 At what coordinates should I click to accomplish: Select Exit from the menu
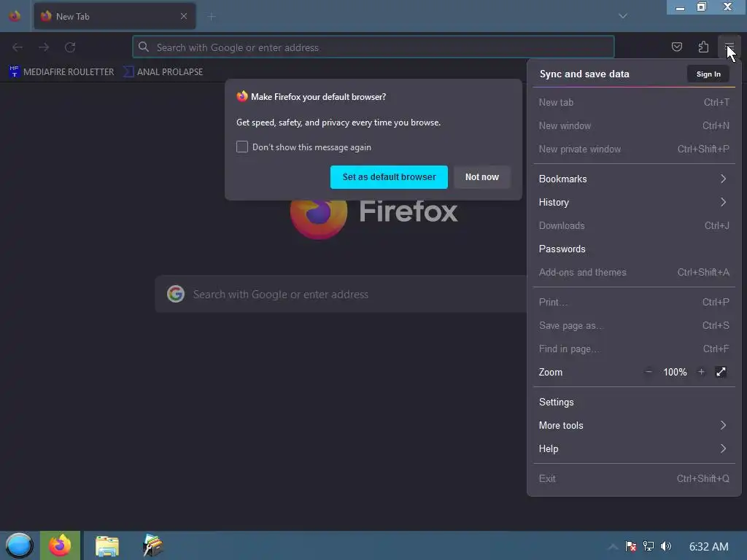pyautogui.click(x=634, y=479)
